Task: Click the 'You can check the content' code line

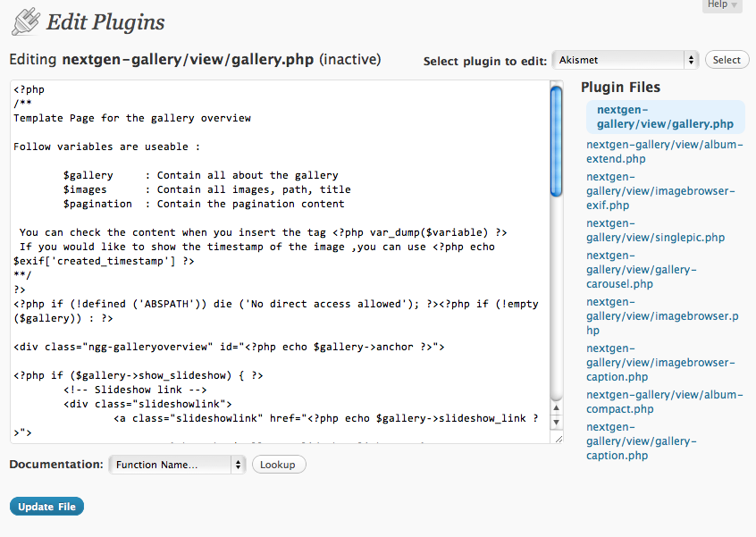Action: (x=264, y=232)
